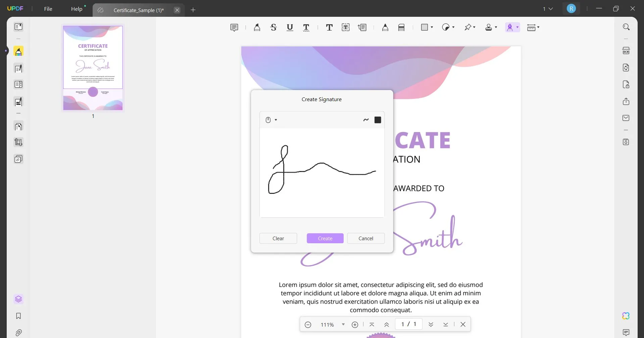The height and width of the screenshot is (338, 644).
Task: Click the Create signature button
Action: pyautogui.click(x=325, y=238)
